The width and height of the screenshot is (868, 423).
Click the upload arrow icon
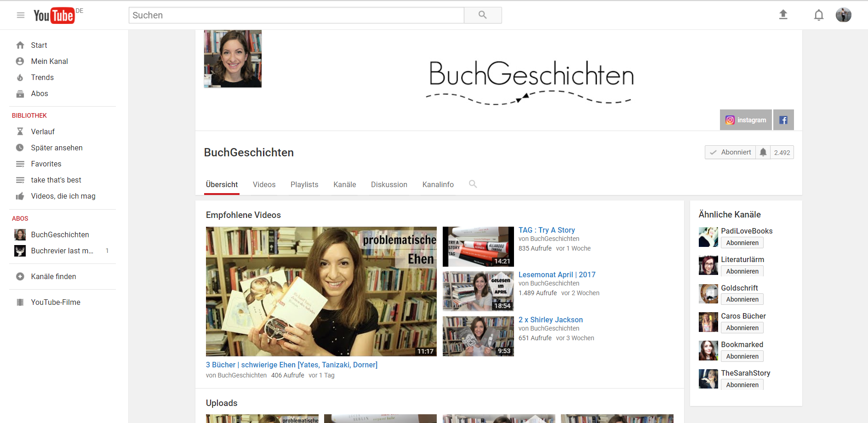(783, 15)
